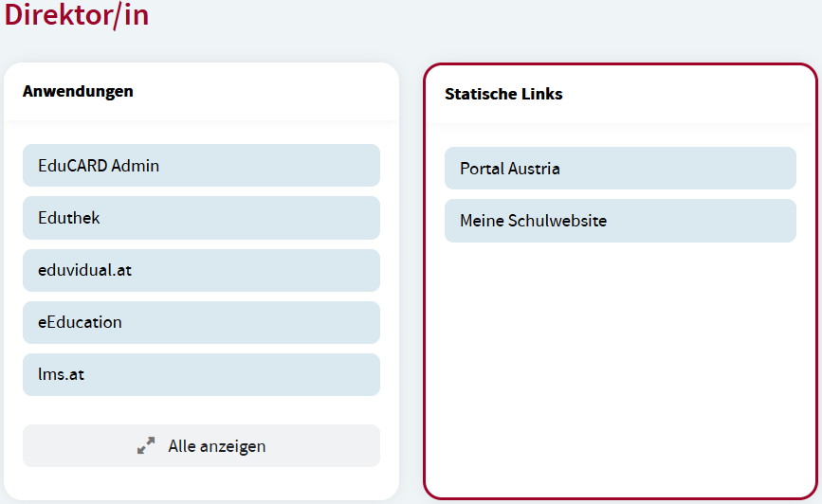822x504 pixels.
Task: Click the Anwendungen panel header
Action: click(x=78, y=92)
